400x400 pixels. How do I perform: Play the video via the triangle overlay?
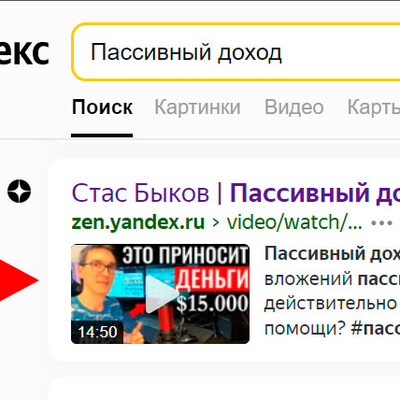[160, 294]
